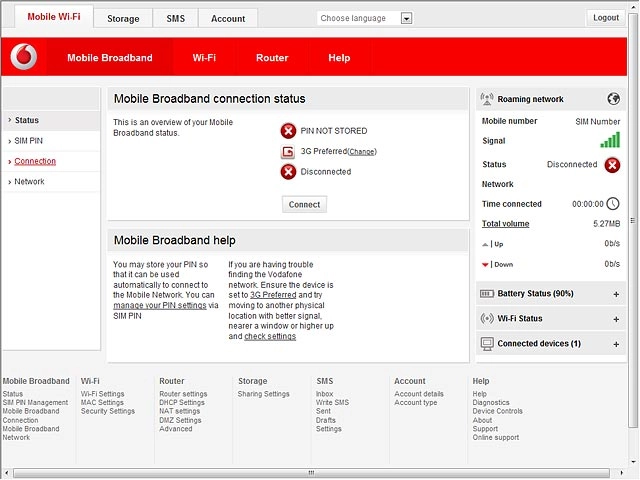
Task: Click footer link Wi-Fi Settings
Action: coord(102,394)
